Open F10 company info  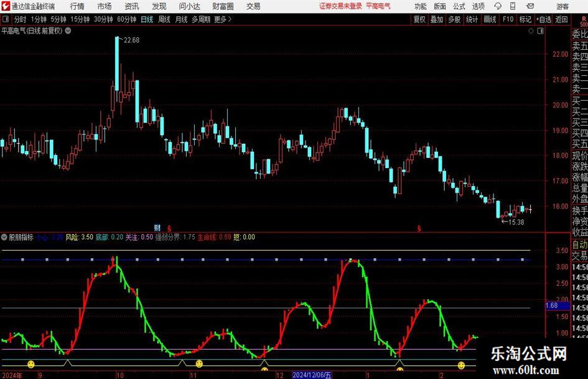pos(508,19)
